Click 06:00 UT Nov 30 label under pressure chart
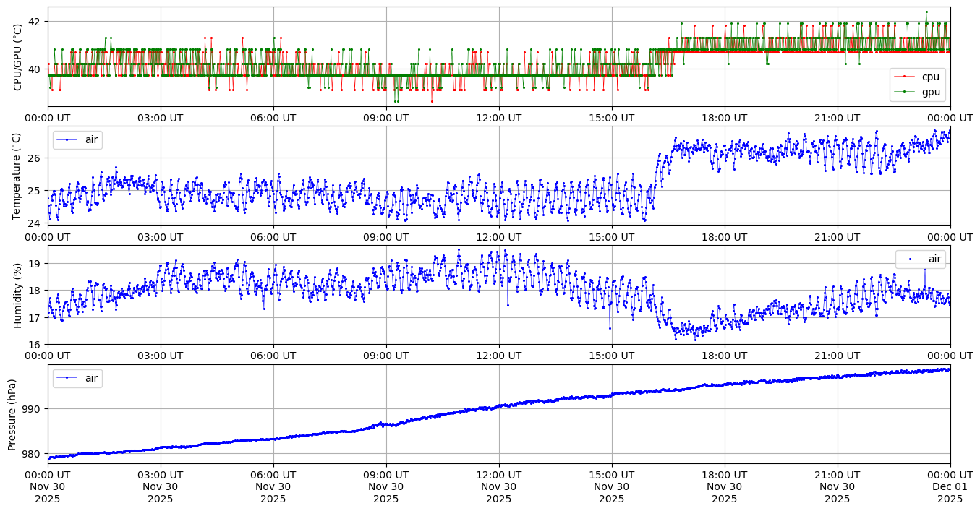980x511 pixels. point(273,486)
